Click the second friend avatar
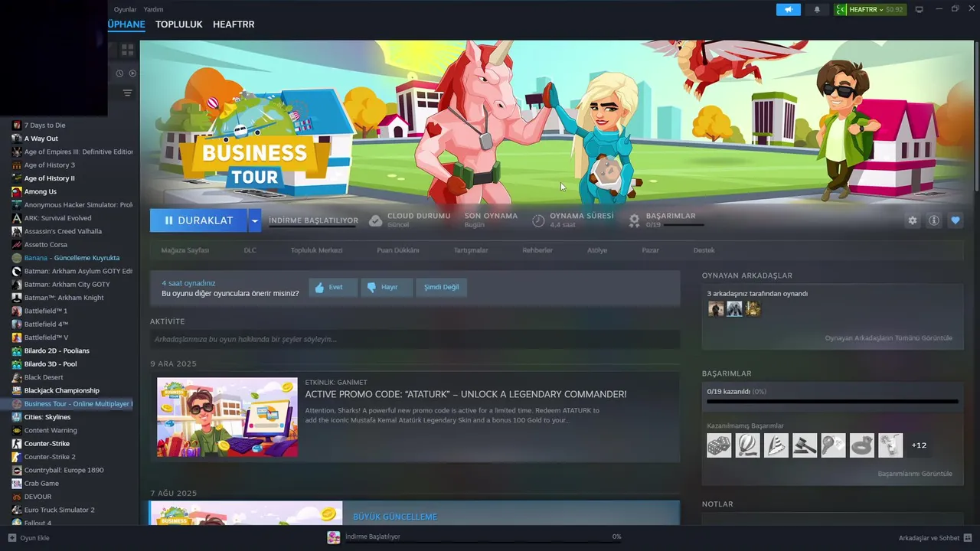The height and width of the screenshot is (551, 980). click(x=734, y=308)
